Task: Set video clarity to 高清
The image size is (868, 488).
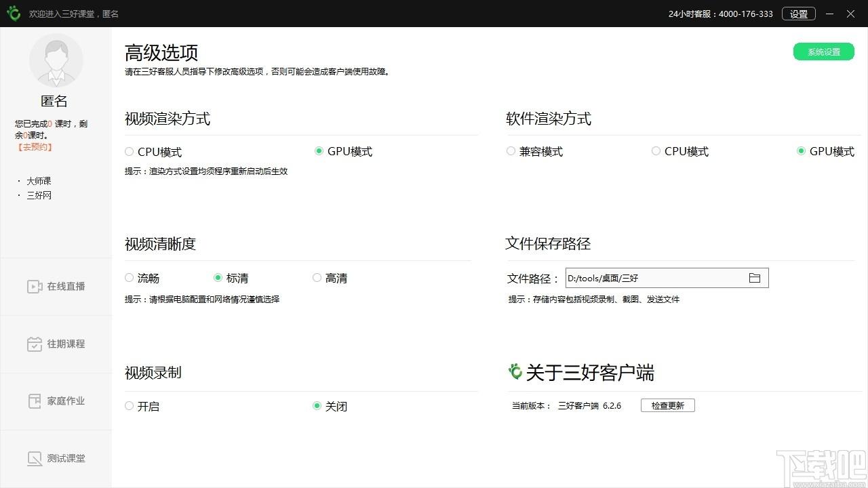Action: click(330, 278)
